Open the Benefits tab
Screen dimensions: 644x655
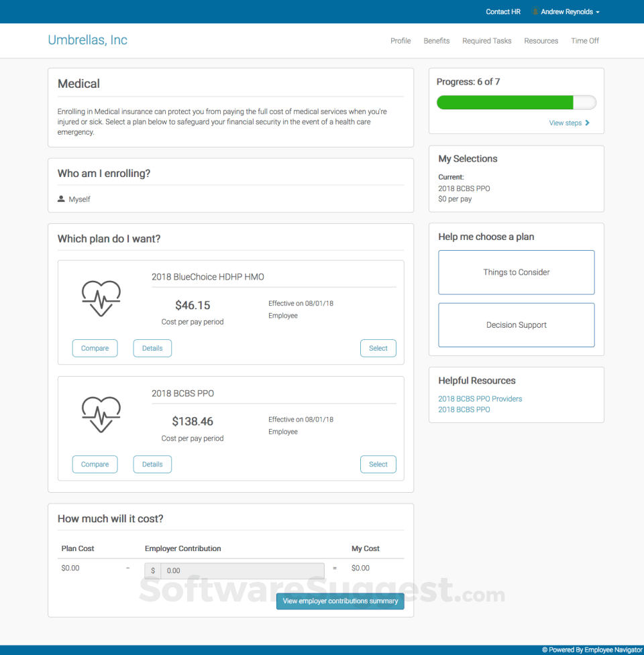(436, 41)
